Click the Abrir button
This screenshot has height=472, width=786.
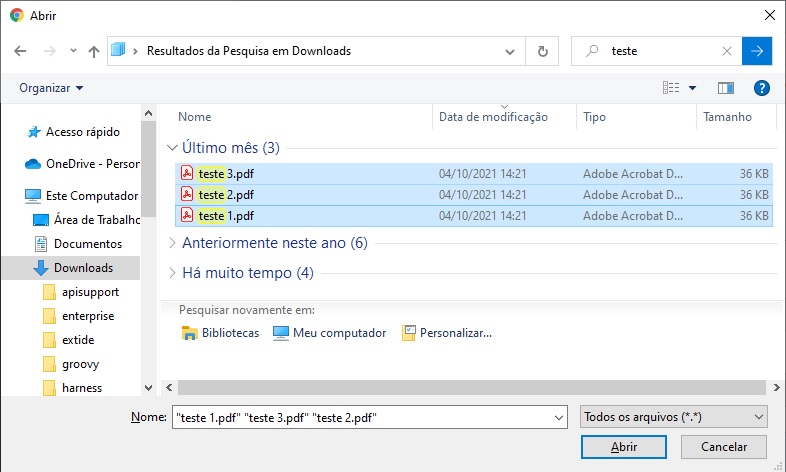(624, 447)
